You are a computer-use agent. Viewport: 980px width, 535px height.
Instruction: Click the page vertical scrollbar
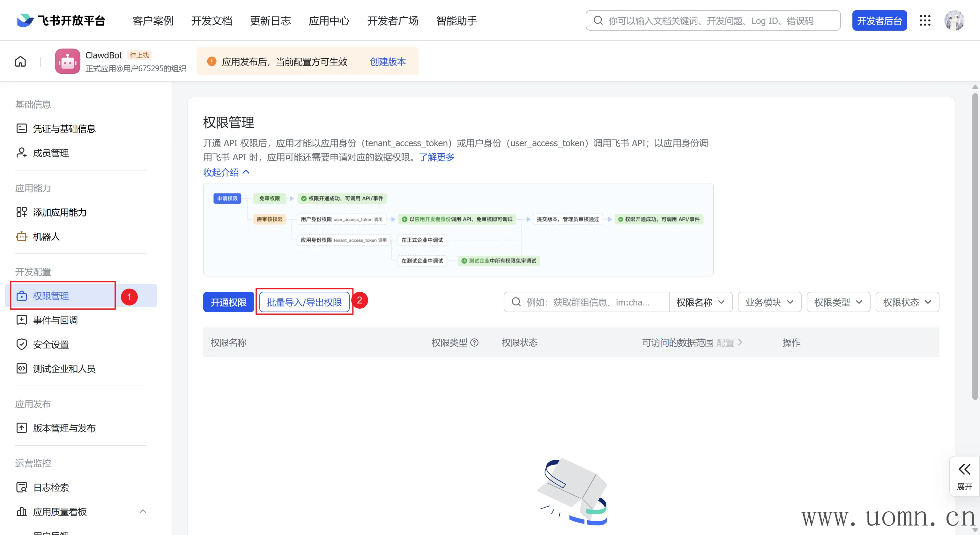click(x=975, y=244)
